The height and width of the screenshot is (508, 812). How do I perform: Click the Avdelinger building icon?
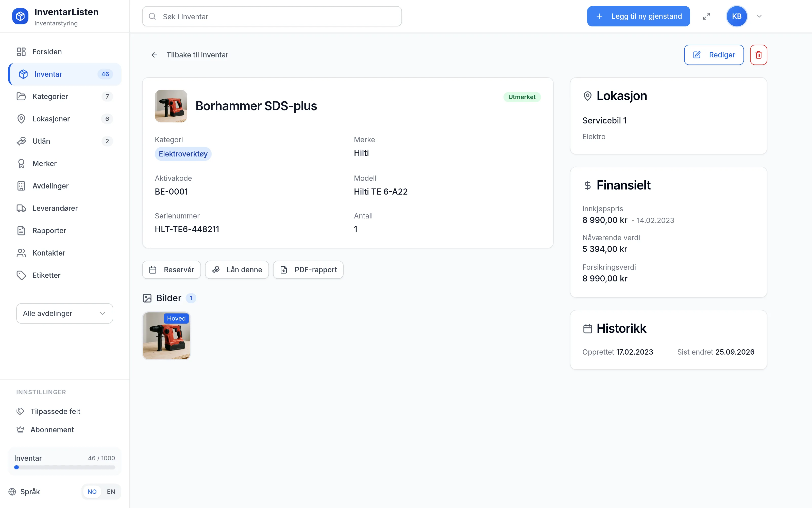coord(21,186)
